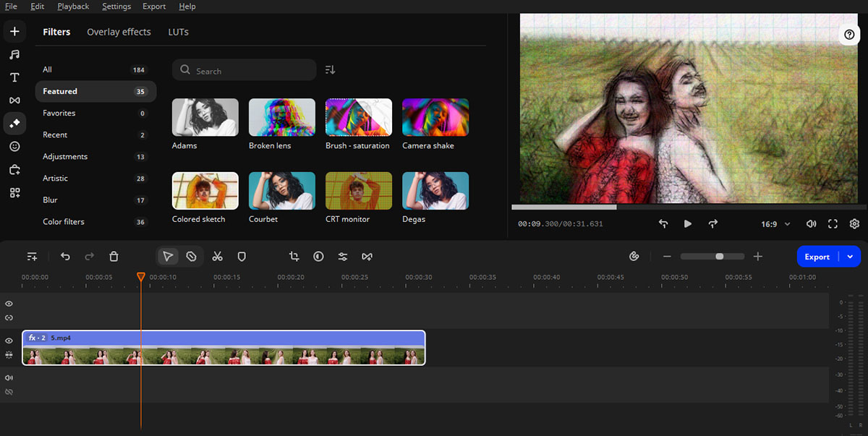Open the Transitions panel in the left sidebar
This screenshot has height=436, width=868.
point(14,101)
